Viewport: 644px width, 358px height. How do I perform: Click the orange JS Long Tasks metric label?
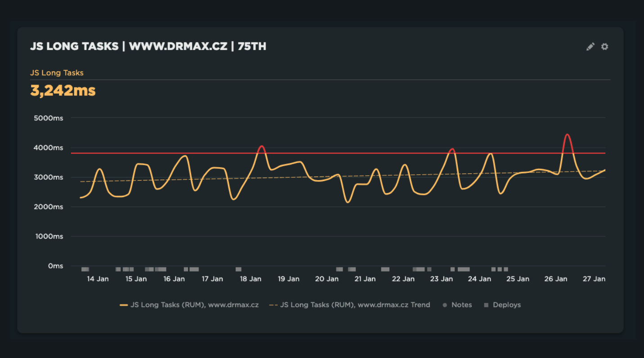(x=57, y=73)
